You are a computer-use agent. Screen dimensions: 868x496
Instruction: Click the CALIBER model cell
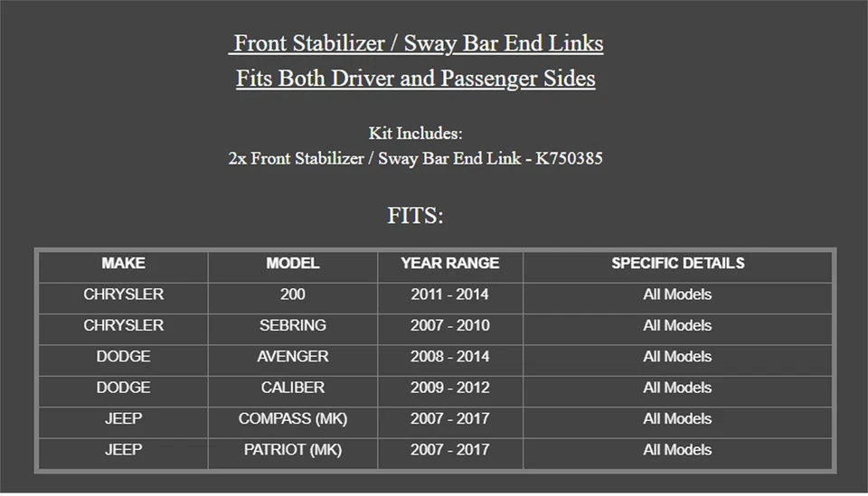292,388
